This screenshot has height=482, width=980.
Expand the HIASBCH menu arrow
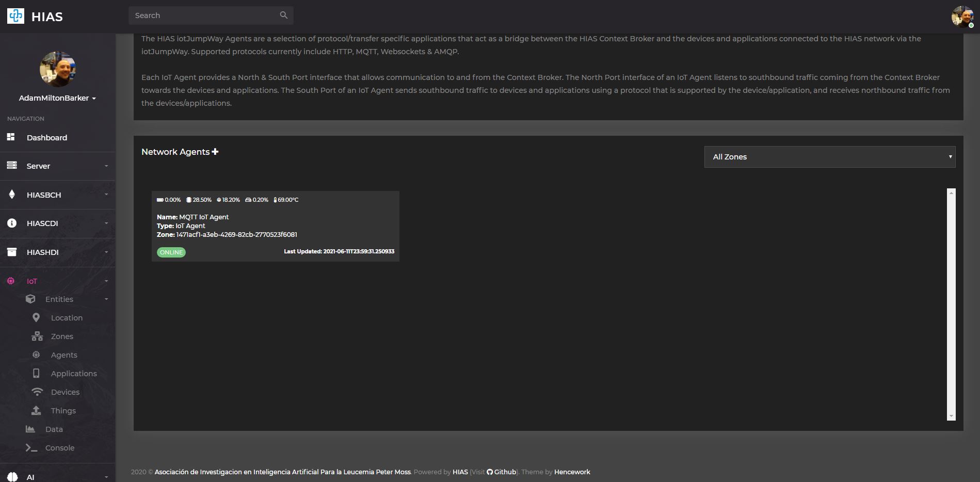pos(106,195)
